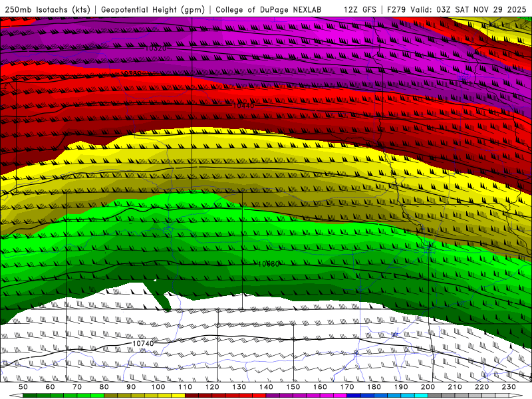Click the 130 value on the color scale
Screen dimensions: 532x399
coord(239,387)
